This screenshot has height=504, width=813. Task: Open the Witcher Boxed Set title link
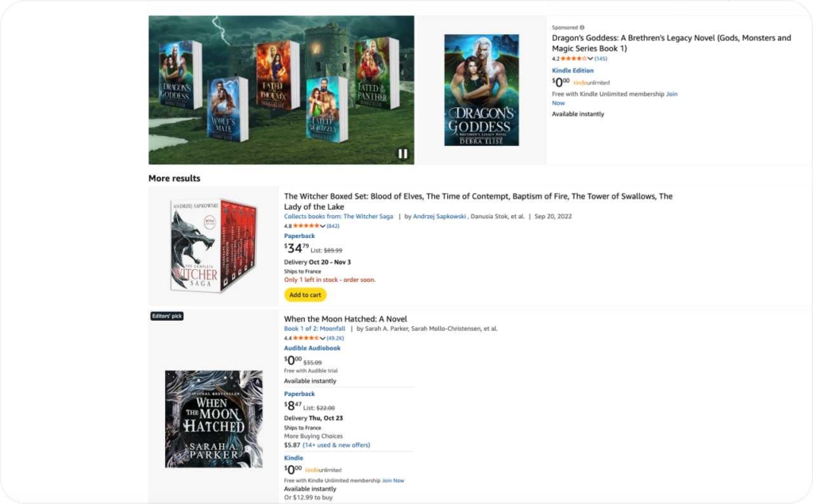(x=478, y=197)
